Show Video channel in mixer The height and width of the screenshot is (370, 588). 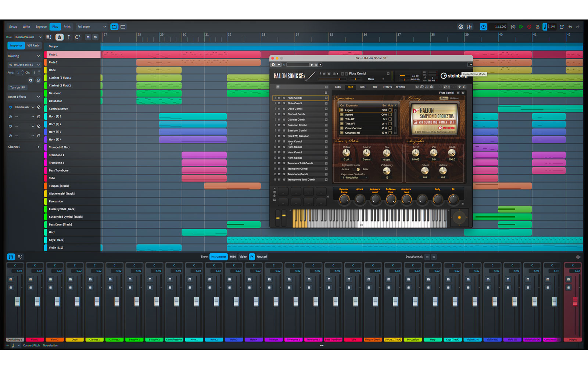tap(243, 257)
